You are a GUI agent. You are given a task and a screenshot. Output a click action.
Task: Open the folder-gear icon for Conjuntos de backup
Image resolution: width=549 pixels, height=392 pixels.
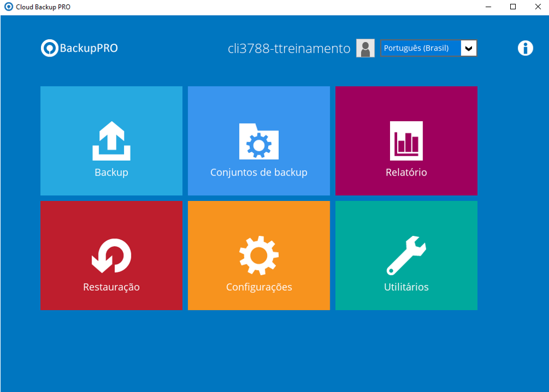[x=259, y=142]
